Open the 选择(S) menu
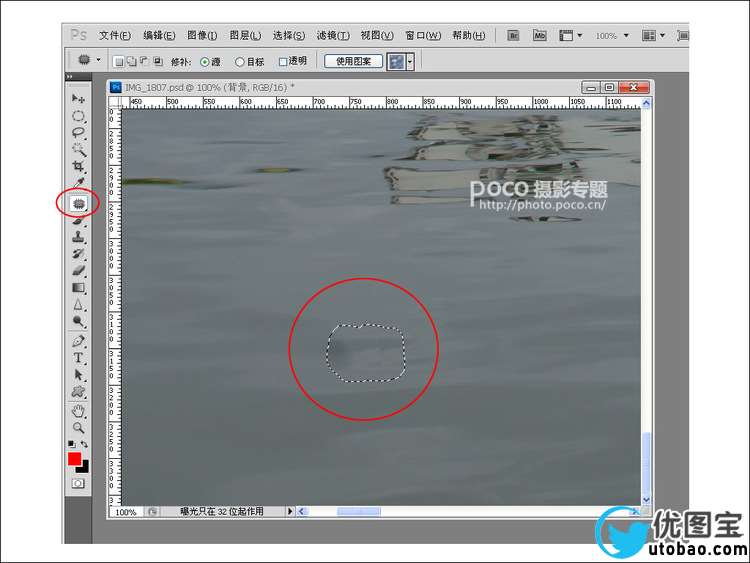This screenshot has height=563, width=750. [x=289, y=35]
